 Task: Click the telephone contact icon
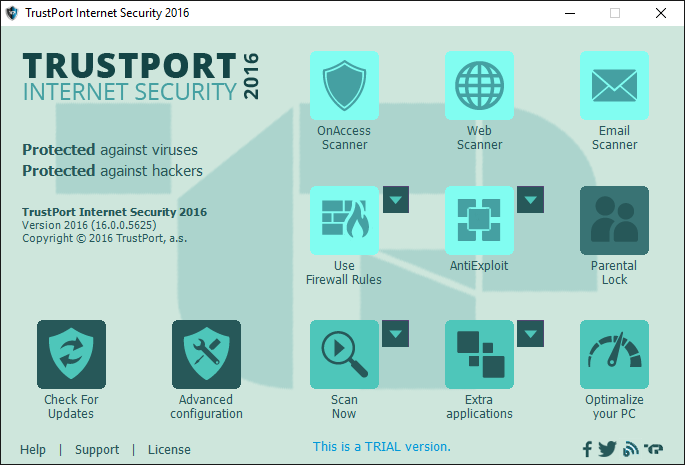tap(654, 449)
